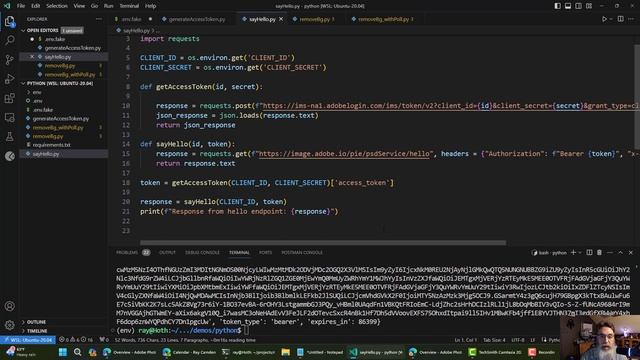
Task: Open Customize Layout icon in title bar
Action: (x=589, y=6)
